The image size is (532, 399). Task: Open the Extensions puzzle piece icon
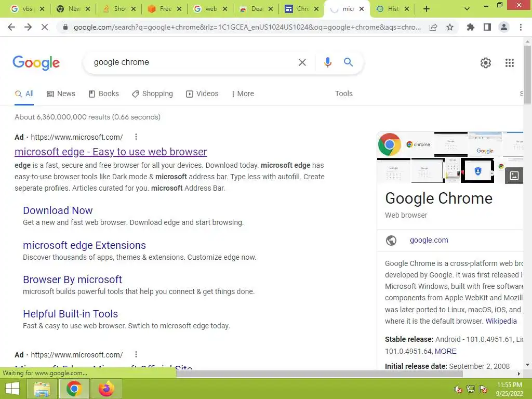click(x=470, y=27)
